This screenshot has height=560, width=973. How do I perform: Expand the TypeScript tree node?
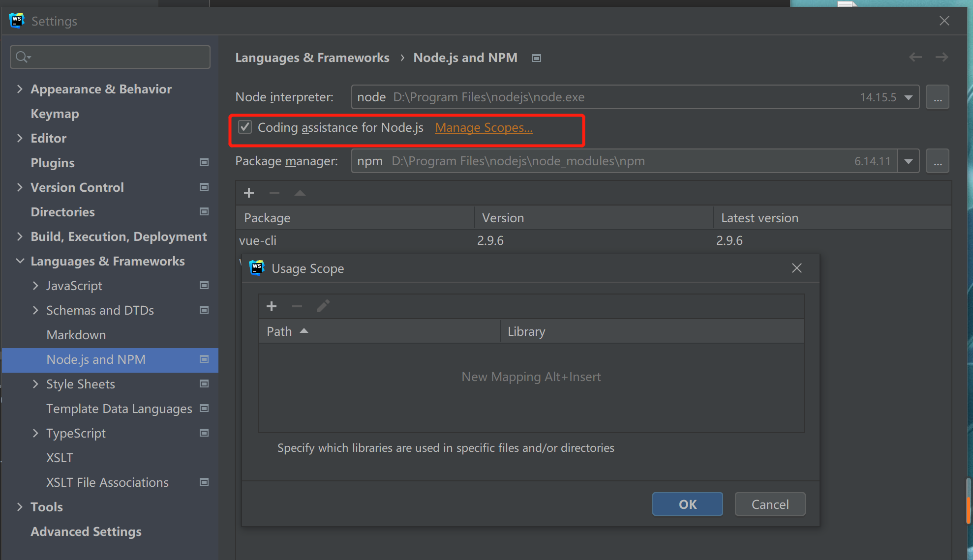[x=35, y=433]
